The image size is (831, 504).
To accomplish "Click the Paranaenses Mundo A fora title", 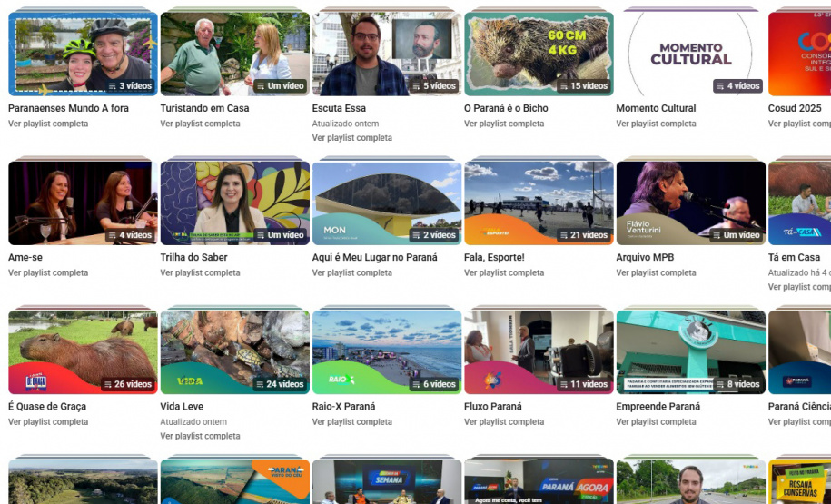I will point(68,108).
